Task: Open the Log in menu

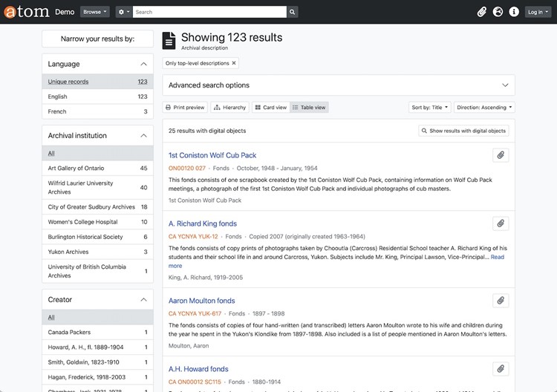Action: [537, 12]
